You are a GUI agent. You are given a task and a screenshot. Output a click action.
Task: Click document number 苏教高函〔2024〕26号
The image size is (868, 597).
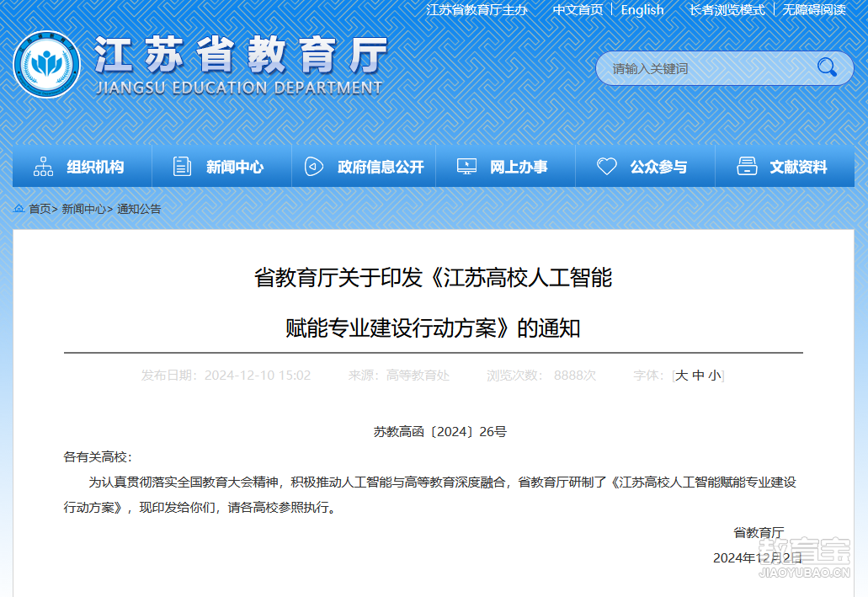tap(440, 432)
